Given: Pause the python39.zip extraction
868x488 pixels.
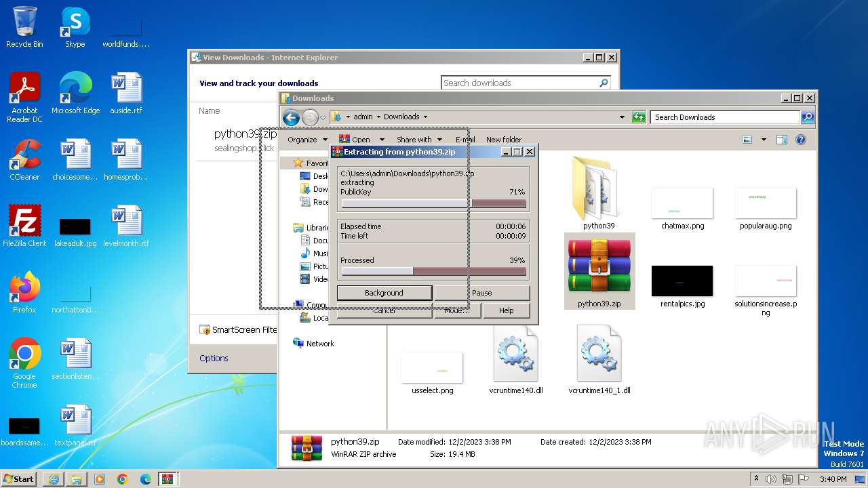Looking at the screenshot, I should [481, 293].
